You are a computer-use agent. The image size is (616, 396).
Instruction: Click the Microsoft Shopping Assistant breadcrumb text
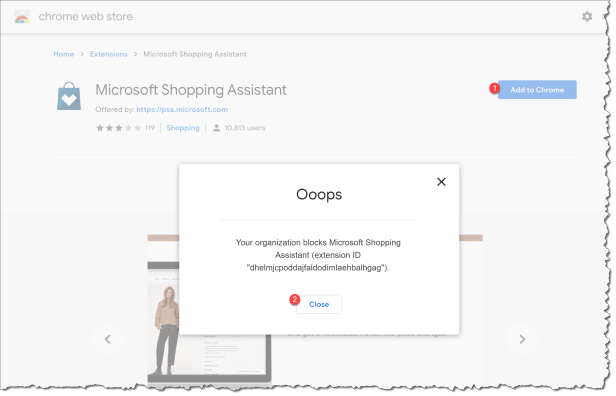tap(195, 54)
